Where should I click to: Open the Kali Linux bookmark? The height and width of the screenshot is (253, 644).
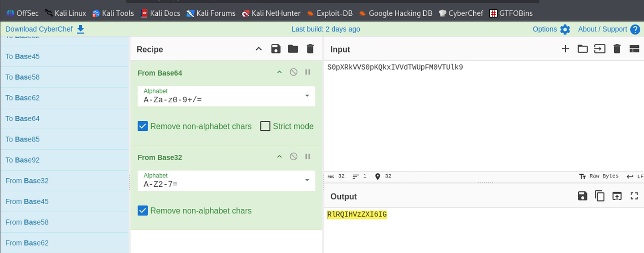[x=65, y=13]
